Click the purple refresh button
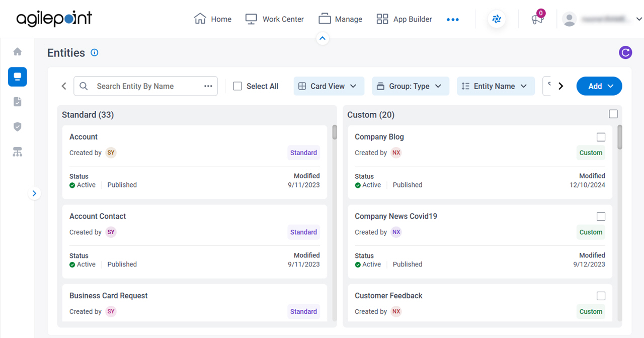 coord(625,52)
